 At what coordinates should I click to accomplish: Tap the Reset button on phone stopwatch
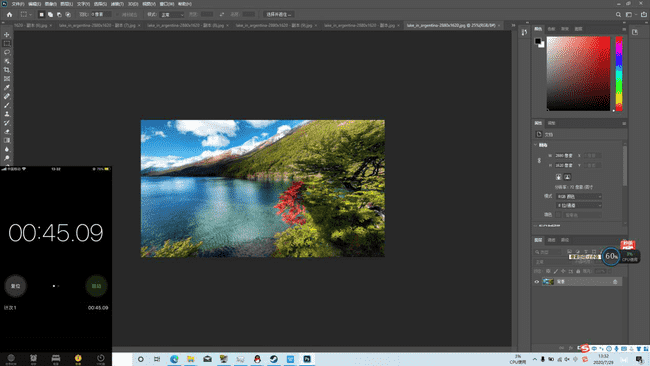pyautogui.click(x=15, y=286)
